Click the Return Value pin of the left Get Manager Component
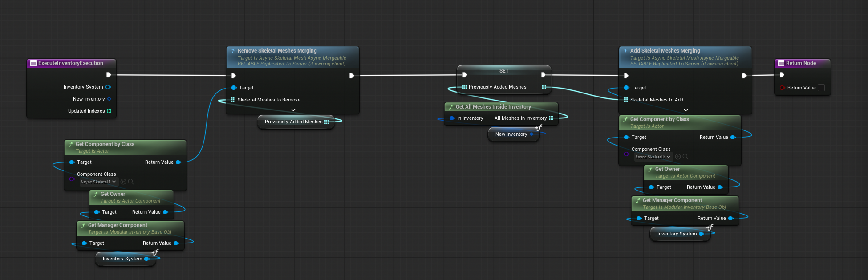 click(x=176, y=243)
